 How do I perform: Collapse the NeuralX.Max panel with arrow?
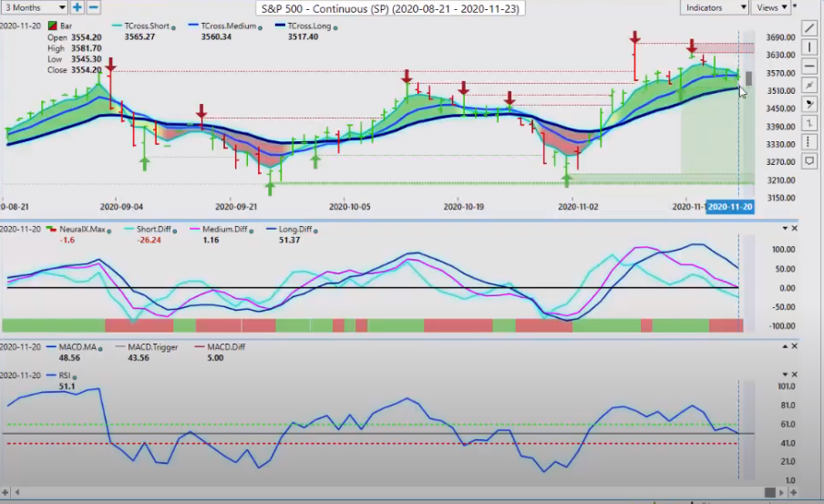pyautogui.click(x=785, y=228)
